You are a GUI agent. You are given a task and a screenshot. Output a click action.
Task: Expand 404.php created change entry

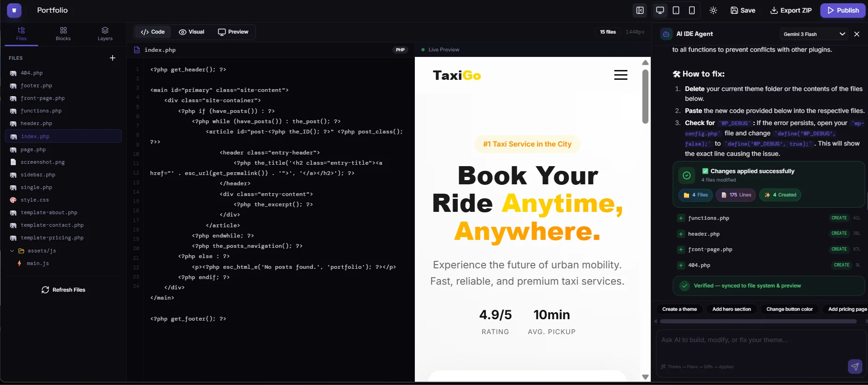768,266
